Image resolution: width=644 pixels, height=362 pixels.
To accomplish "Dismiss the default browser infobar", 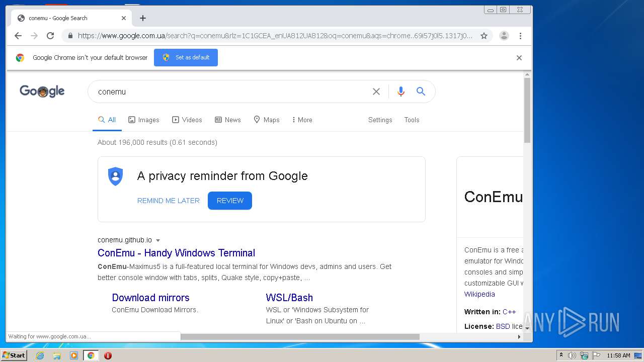I will [x=519, y=58].
